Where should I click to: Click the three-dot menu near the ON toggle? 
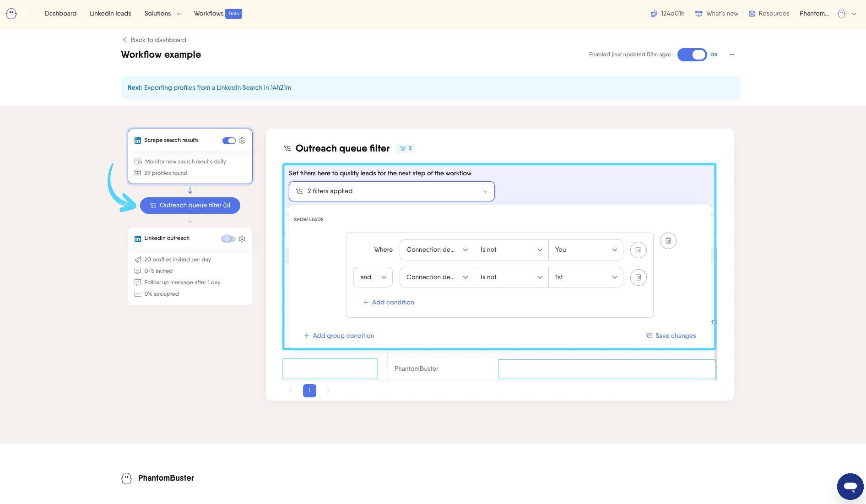tap(732, 54)
